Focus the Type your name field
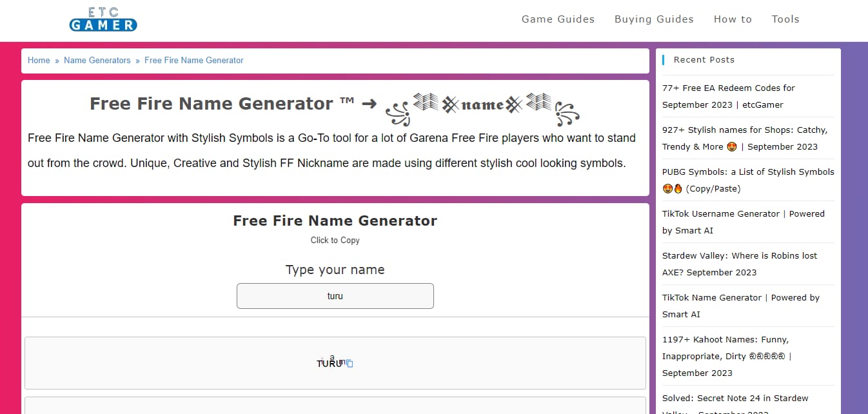868x414 pixels. 335,296
